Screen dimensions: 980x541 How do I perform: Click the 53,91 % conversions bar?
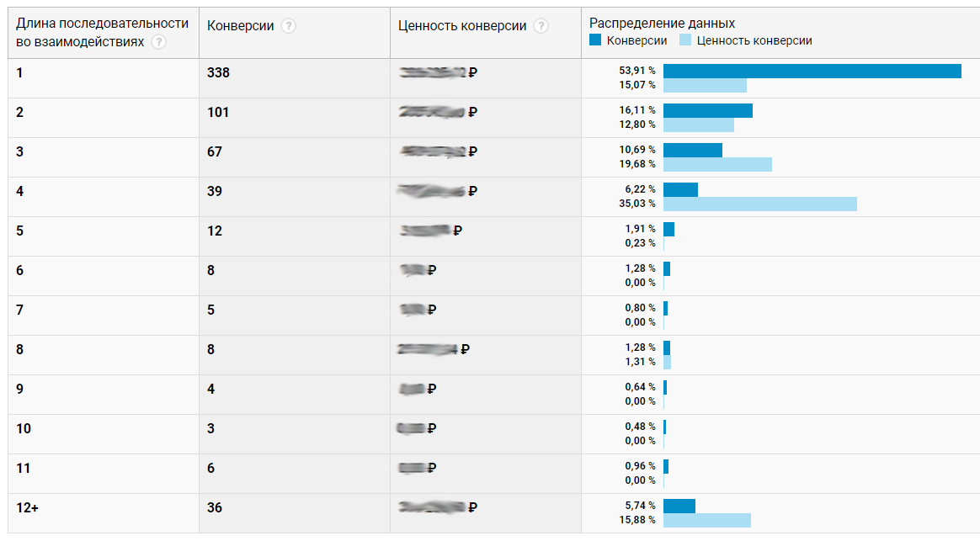pos(812,72)
